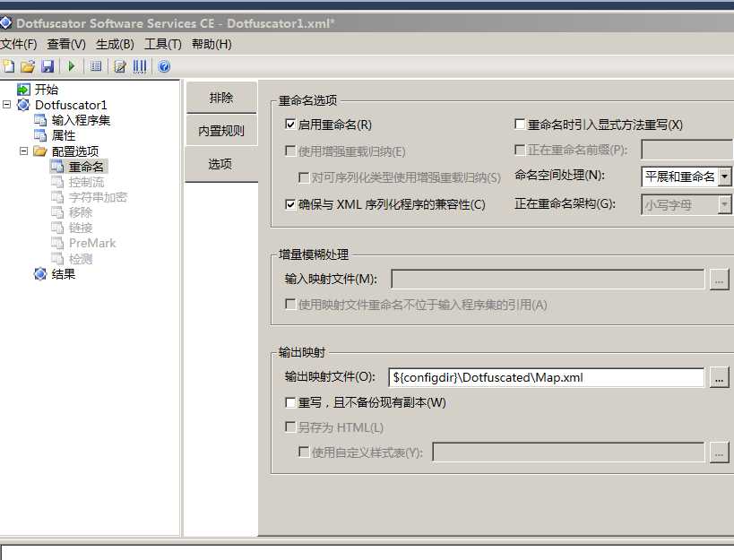734x560 pixels.
Task: Click the 检测 tree item icon
Action: tap(57, 259)
